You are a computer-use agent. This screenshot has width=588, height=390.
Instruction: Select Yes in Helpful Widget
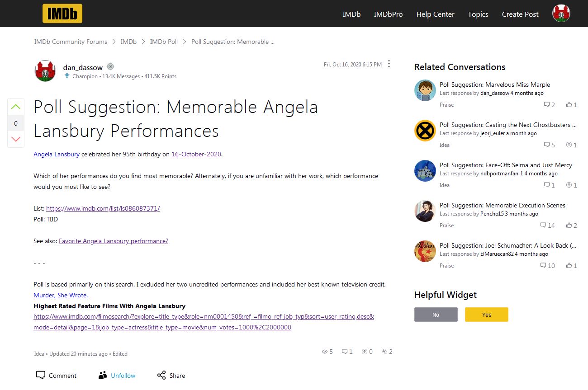[486, 315]
